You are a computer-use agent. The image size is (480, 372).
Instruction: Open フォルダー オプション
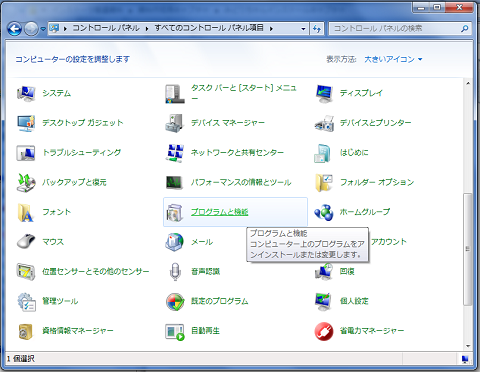[365, 182]
